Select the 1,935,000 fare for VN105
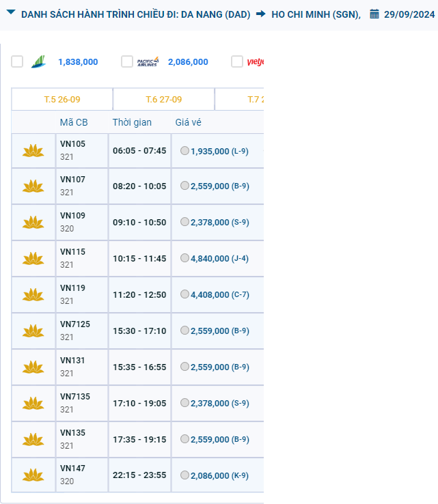This screenshot has height=504, width=438. [x=184, y=151]
